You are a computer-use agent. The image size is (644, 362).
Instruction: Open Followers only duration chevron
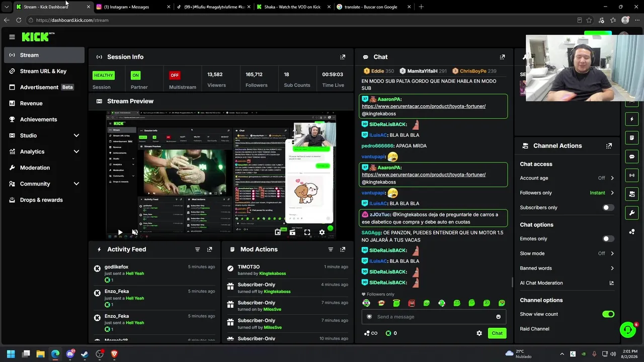tap(612, 193)
